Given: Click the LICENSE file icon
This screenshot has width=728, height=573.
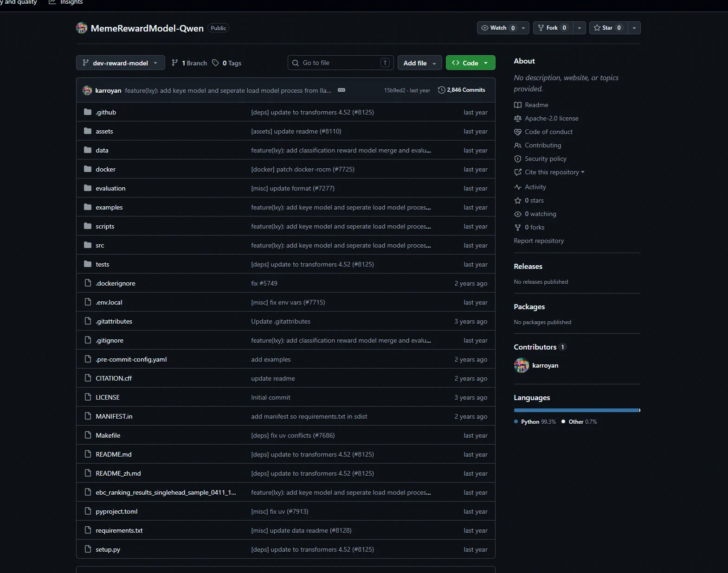Looking at the screenshot, I should pos(88,397).
